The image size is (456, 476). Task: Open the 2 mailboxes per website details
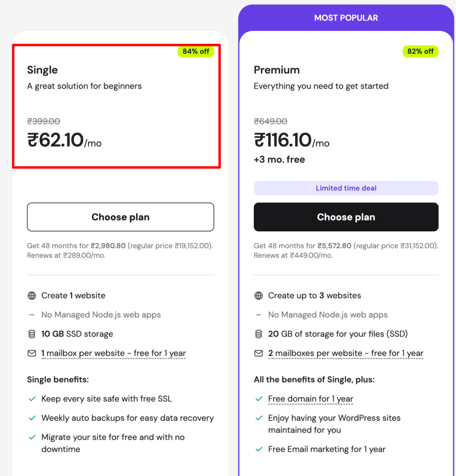(346, 354)
